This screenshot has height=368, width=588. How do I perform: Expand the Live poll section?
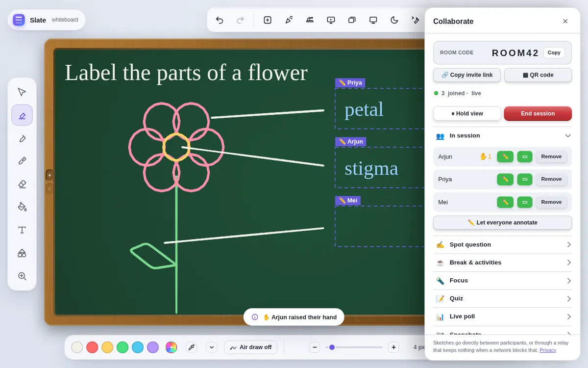(x=502, y=316)
